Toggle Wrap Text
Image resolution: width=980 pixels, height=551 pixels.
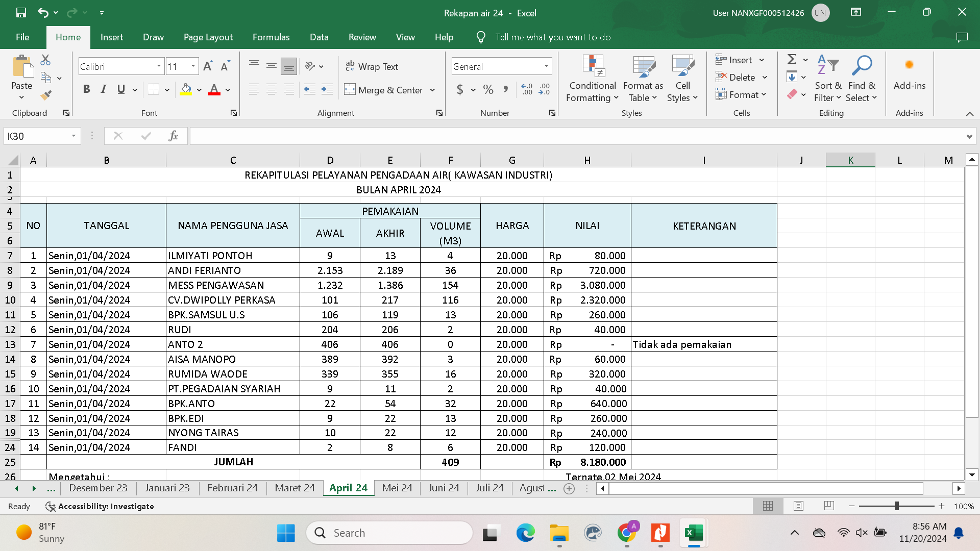point(372,66)
